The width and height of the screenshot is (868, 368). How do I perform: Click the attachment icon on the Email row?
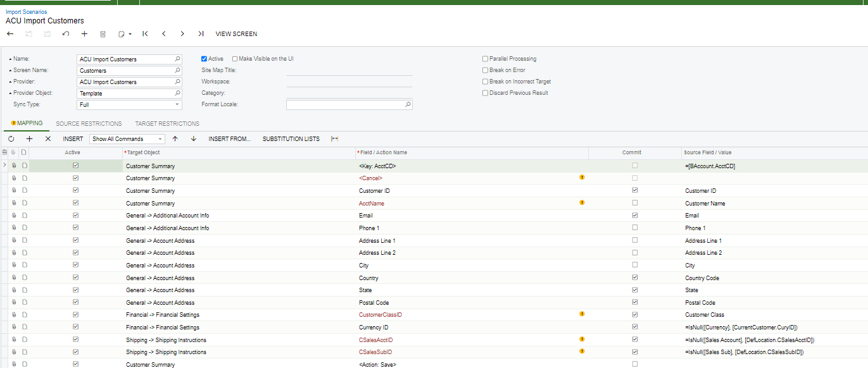pos(13,216)
